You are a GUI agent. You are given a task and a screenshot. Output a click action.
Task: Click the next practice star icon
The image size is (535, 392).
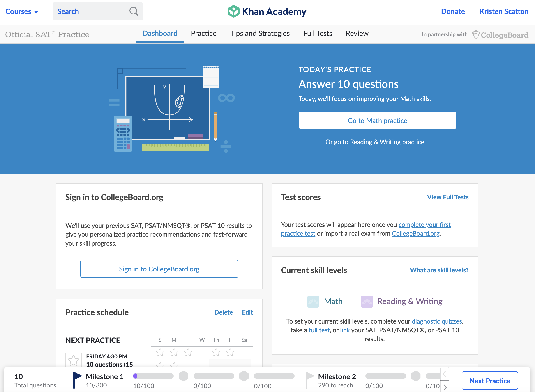coord(73,360)
